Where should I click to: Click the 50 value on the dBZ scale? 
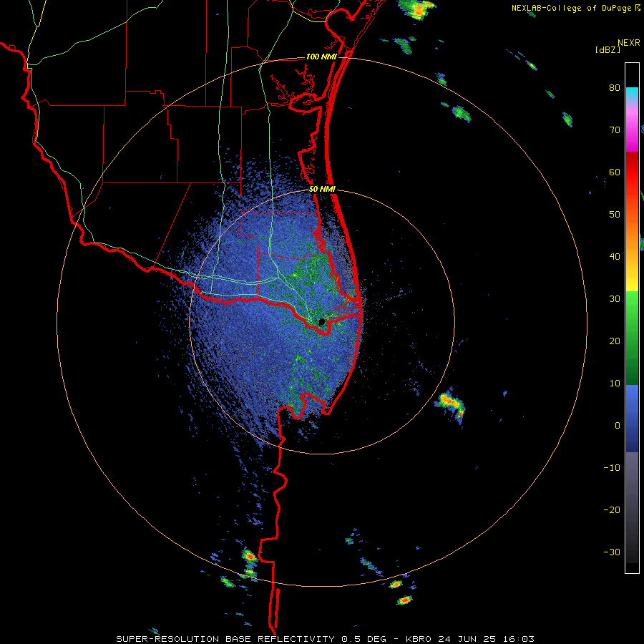click(615, 215)
